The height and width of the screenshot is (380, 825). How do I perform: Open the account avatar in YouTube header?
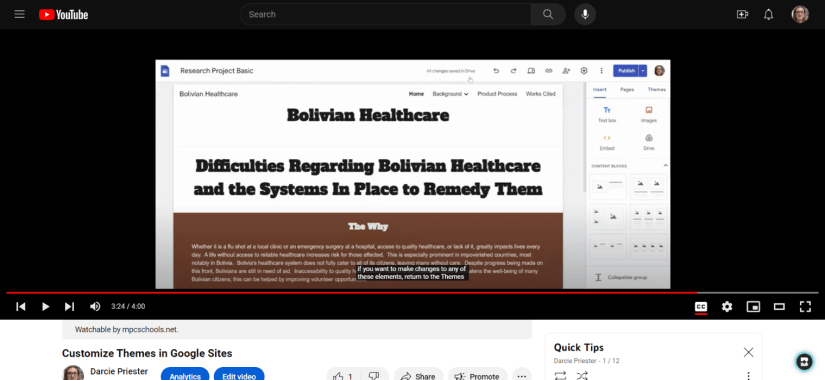800,14
